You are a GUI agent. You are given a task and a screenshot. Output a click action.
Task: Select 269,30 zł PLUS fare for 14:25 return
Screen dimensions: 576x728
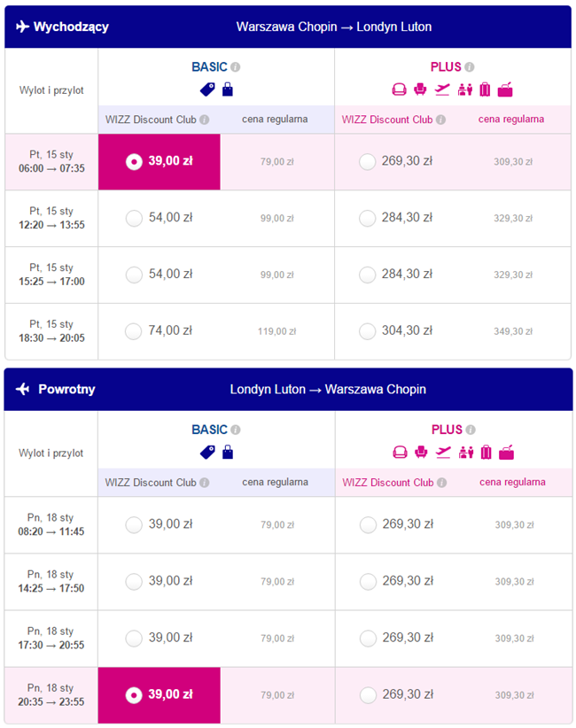click(x=368, y=582)
